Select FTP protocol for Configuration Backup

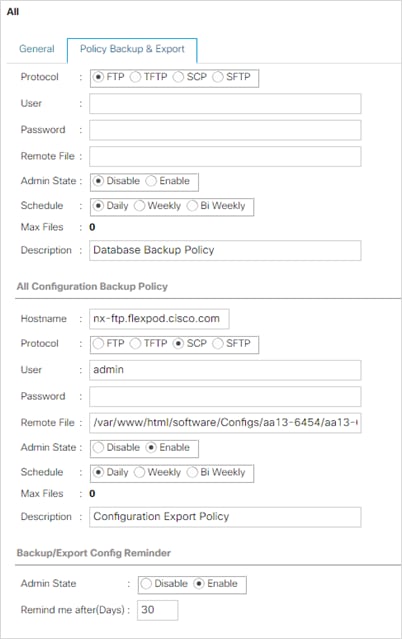(x=98, y=344)
